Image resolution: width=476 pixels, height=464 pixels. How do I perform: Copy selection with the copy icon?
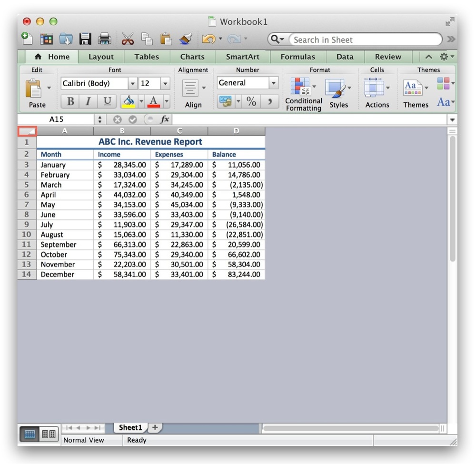[x=147, y=39]
